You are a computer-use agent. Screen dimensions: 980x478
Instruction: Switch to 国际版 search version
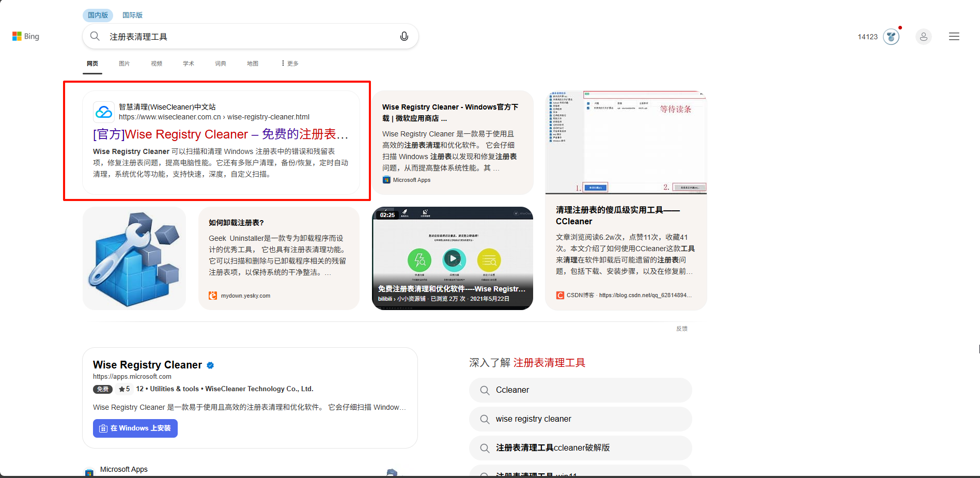pyautogui.click(x=132, y=15)
